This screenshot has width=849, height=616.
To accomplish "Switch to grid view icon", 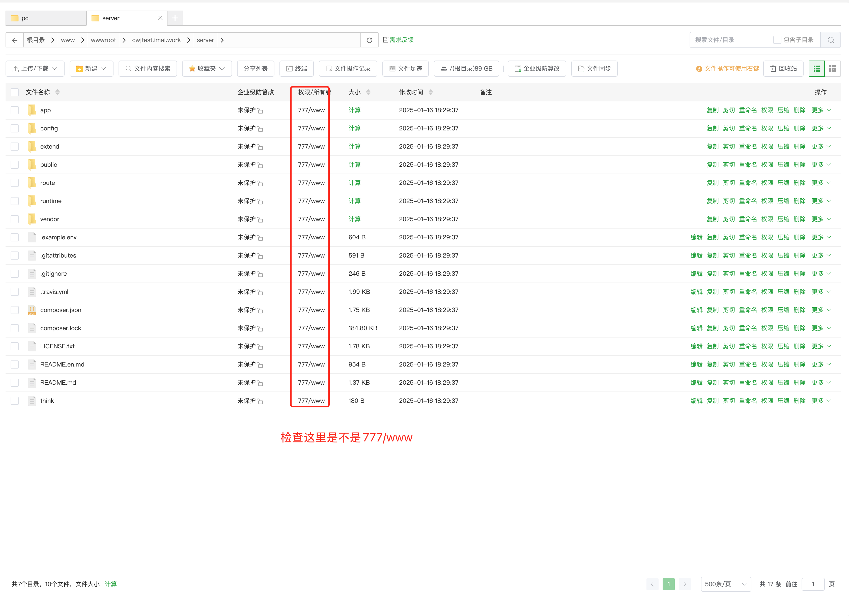I will coord(832,69).
